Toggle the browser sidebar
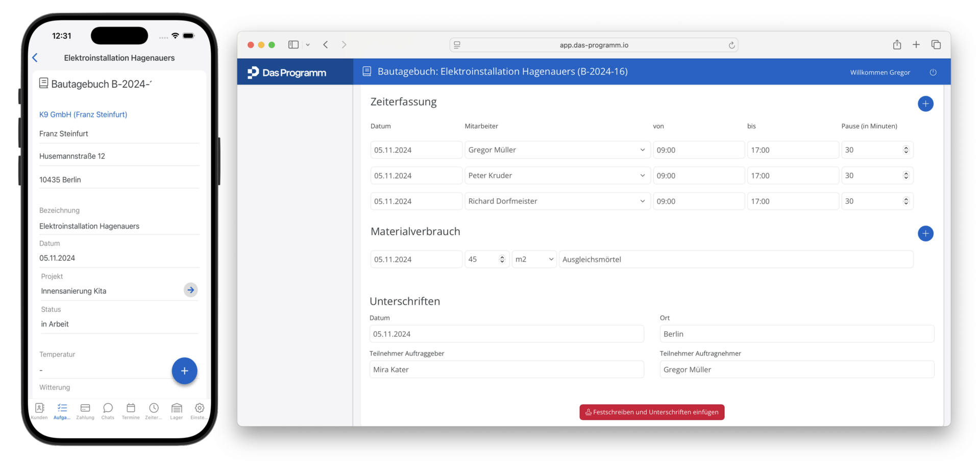 coord(293,45)
